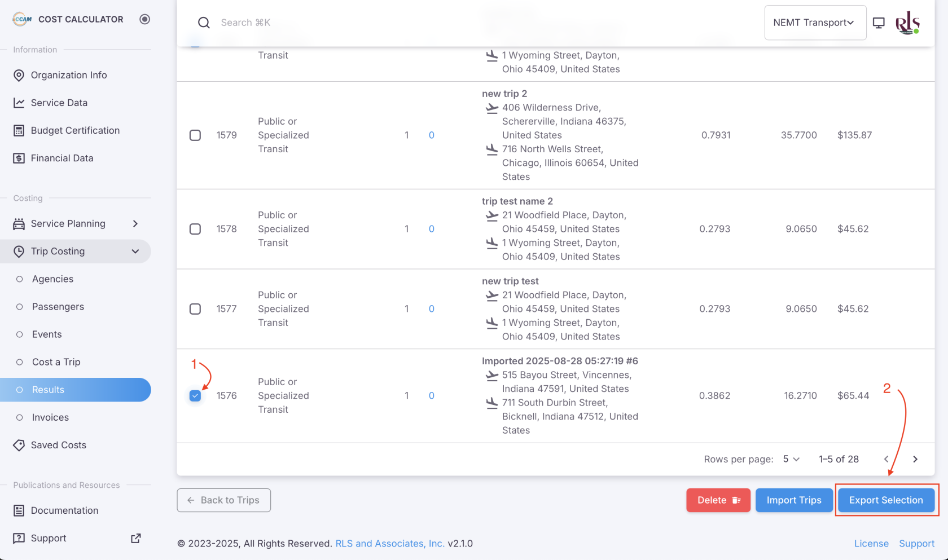Click the display/monitor icon in the top bar
Image resolution: width=948 pixels, height=560 pixels.
coord(879,23)
